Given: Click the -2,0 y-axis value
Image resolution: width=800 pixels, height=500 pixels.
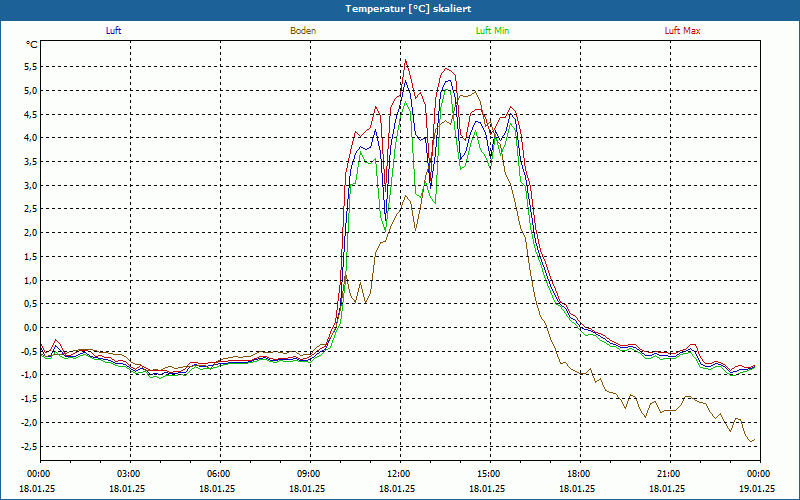Looking at the screenshot, I should [x=29, y=422].
